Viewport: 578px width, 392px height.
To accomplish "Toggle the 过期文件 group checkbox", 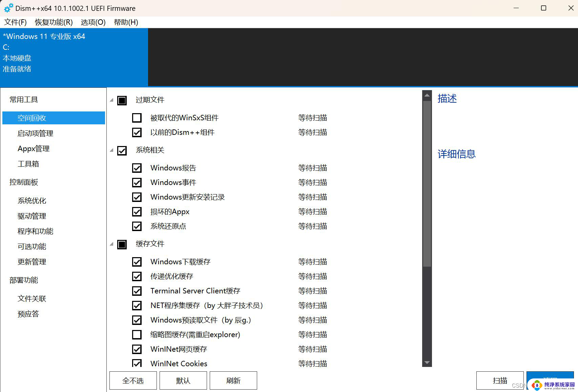I will click(x=122, y=100).
